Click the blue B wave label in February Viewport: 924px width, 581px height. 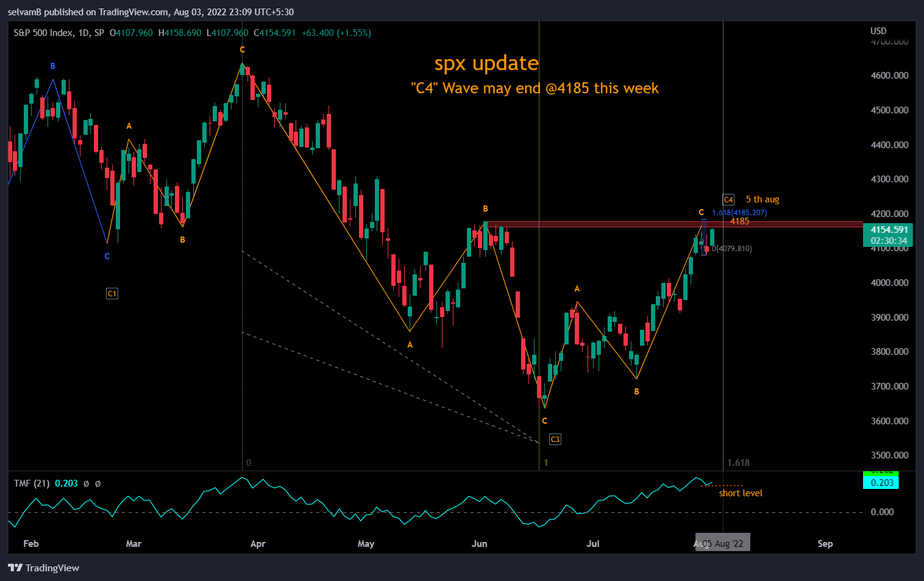[53, 66]
